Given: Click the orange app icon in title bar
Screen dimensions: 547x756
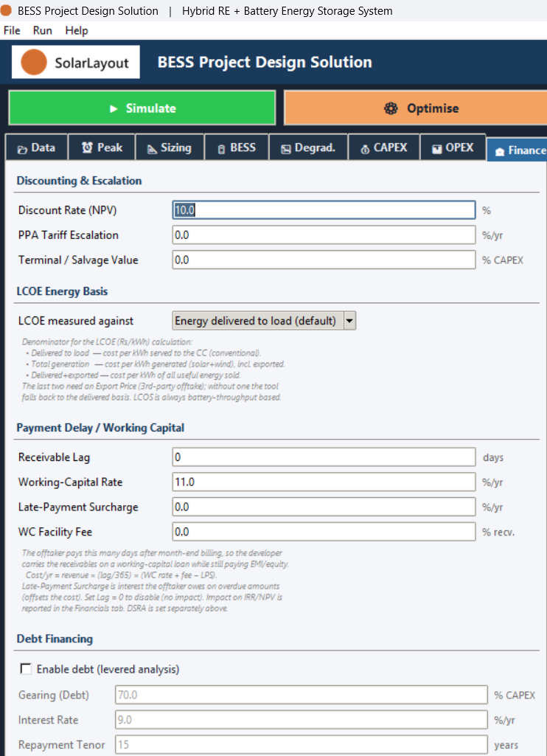Looking at the screenshot, I should (6, 10).
